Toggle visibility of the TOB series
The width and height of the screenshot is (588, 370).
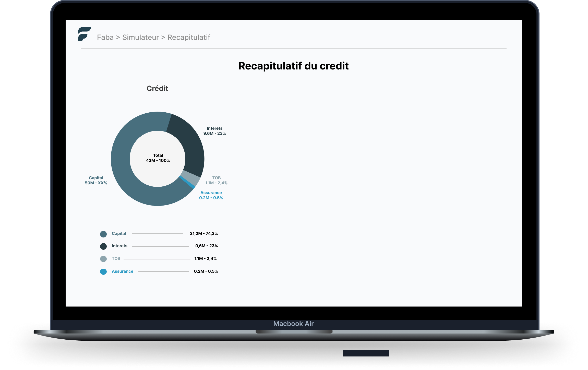116,259
